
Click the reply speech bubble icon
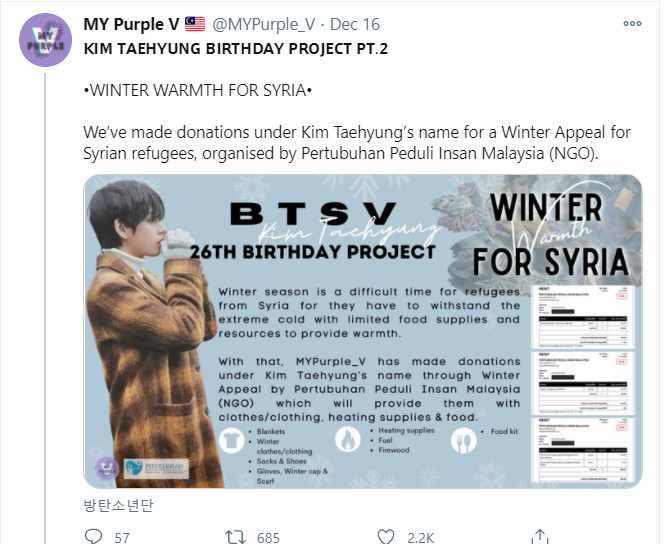click(x=93, y=536)
